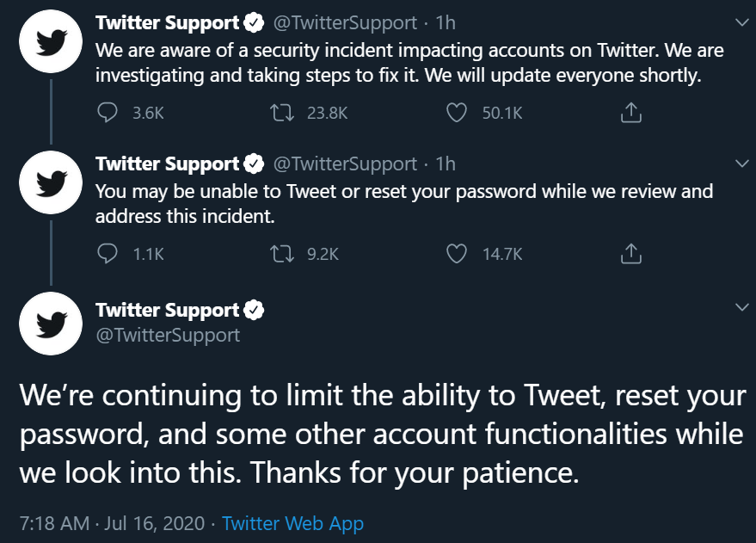Click the 1h timestamp on second tweet
This screenshot has width=756, height=543.
coord(446,164)
